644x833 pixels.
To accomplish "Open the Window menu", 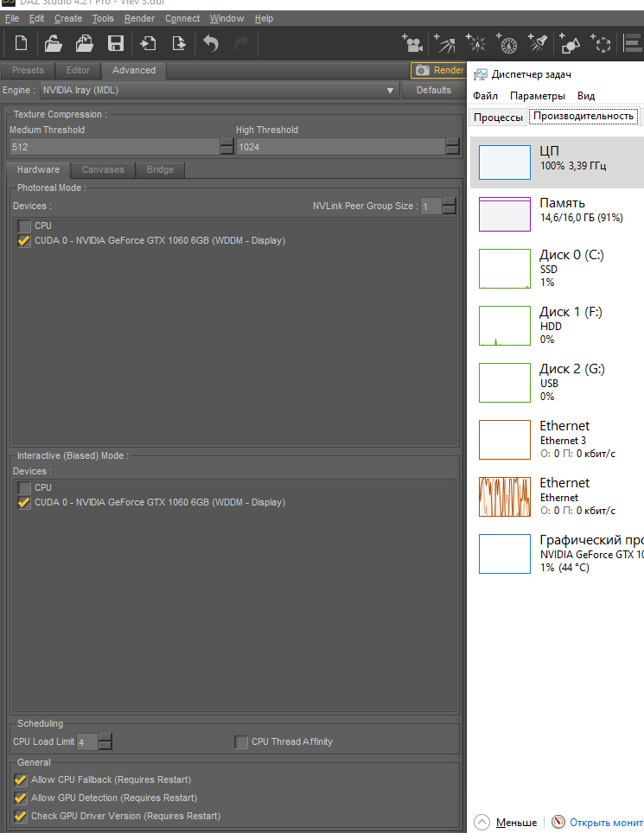I will (x=226, y=19).
